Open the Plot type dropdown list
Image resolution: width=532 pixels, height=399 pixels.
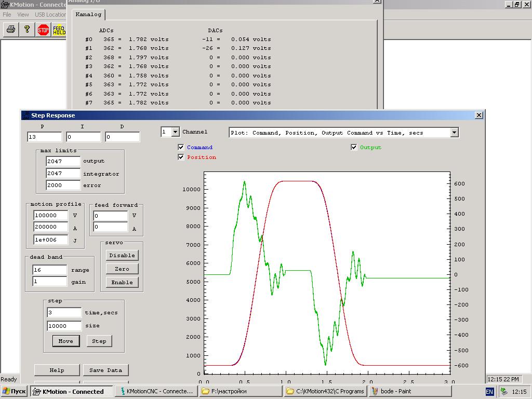[454, 133]
